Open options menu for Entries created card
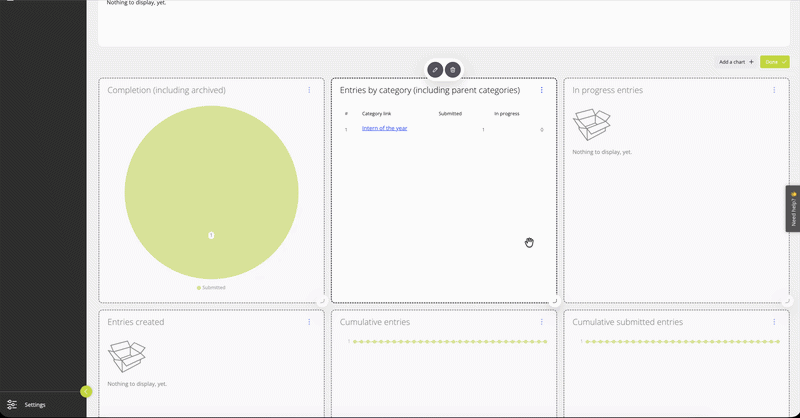 click(x=309, y=322)
